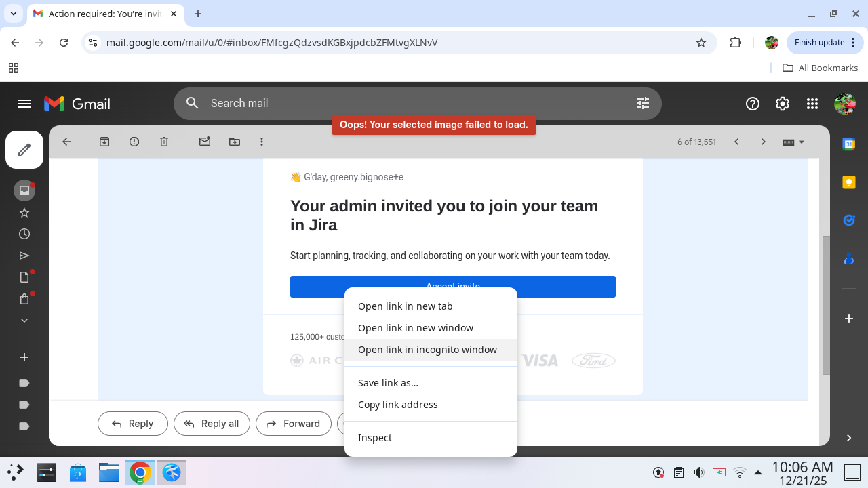The width and height of the screenshot is (868, 488).
Task: Open Gmail settings gear
Action: pyautogui.click(x=783, y=104)
